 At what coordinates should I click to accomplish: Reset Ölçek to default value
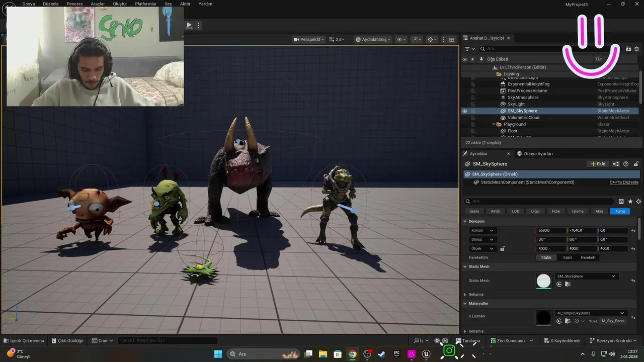pyautogui.click(x=633, y=249)
